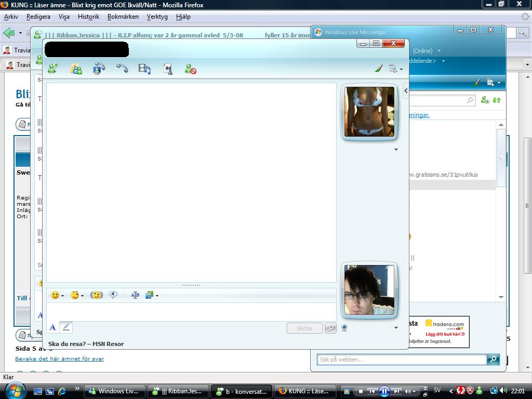The image size is (532, 399).
Task: Send a nudge with the shaking smiley
Action: pos(96,295)
